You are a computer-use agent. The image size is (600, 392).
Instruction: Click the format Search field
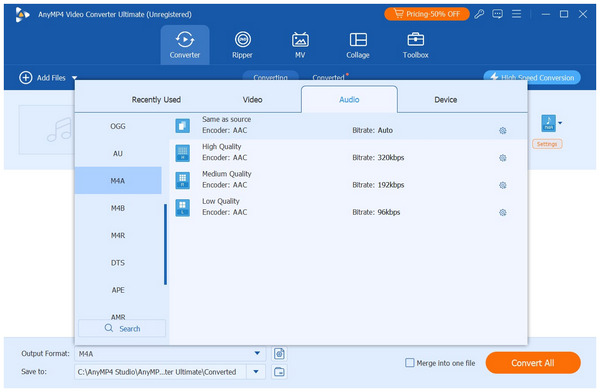122,328
